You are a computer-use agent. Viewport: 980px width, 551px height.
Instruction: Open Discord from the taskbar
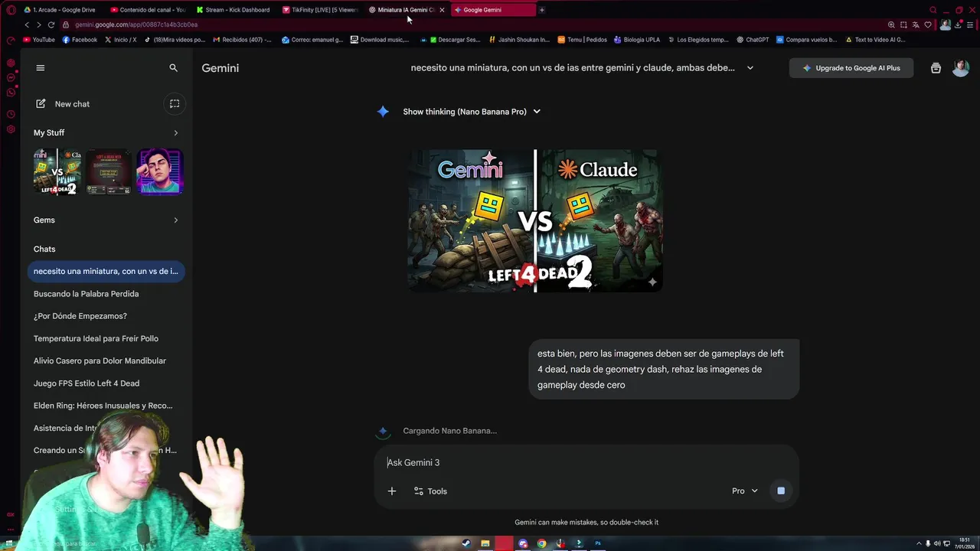point(523,543)
